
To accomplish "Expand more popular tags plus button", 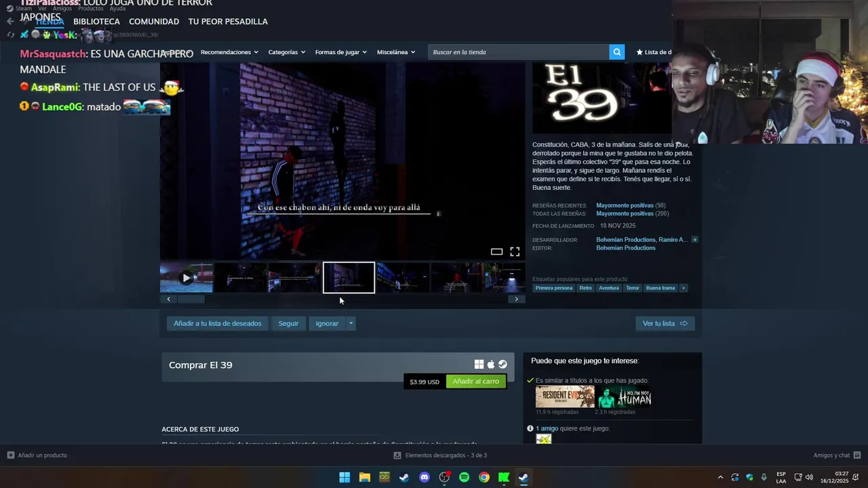I will [x=683, y=288].
